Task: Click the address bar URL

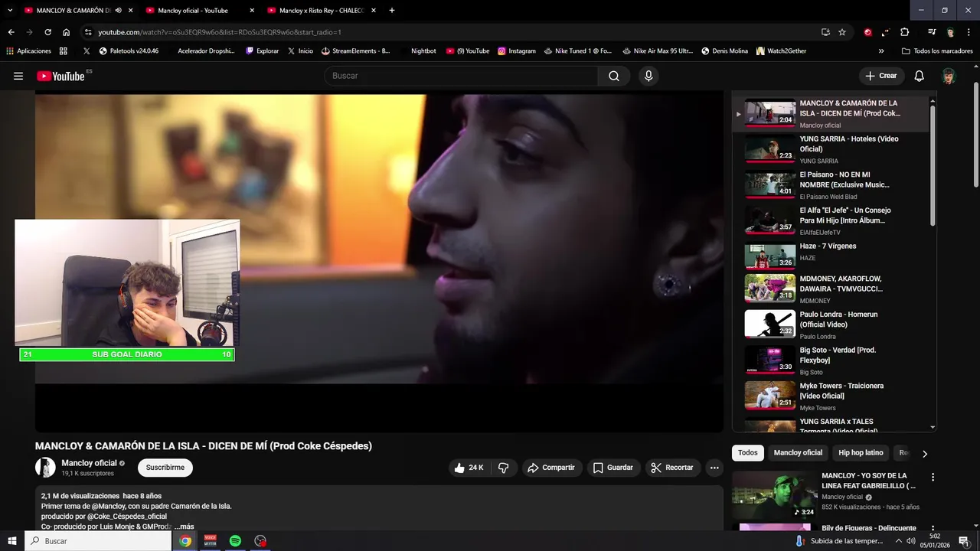Action: click(x=220, y=32)
